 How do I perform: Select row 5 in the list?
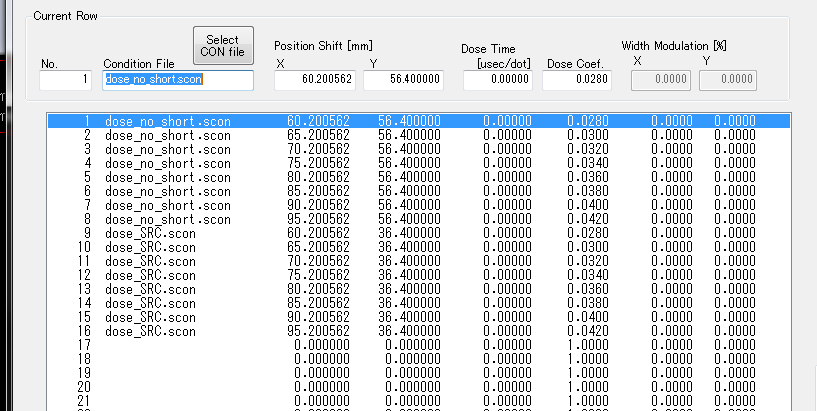[419, 178]
